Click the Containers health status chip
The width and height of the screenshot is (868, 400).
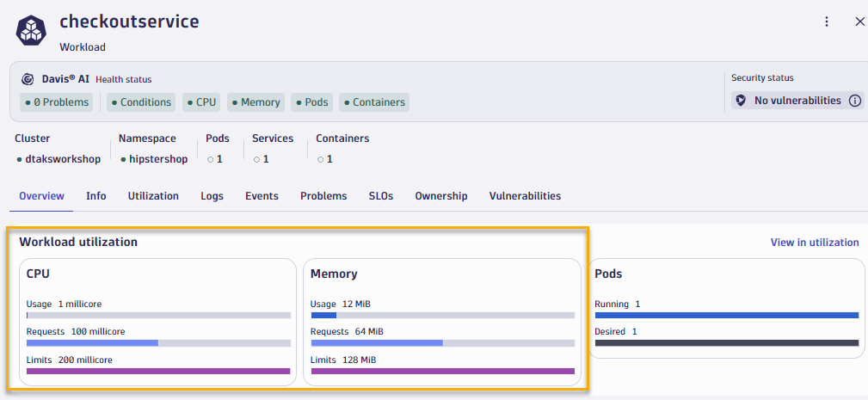[374, 102]
